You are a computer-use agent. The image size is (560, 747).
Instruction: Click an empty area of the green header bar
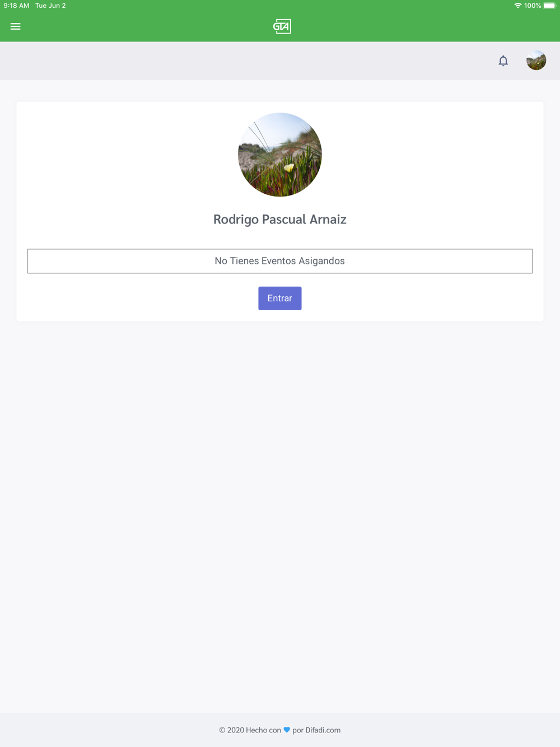click(140, 26)
